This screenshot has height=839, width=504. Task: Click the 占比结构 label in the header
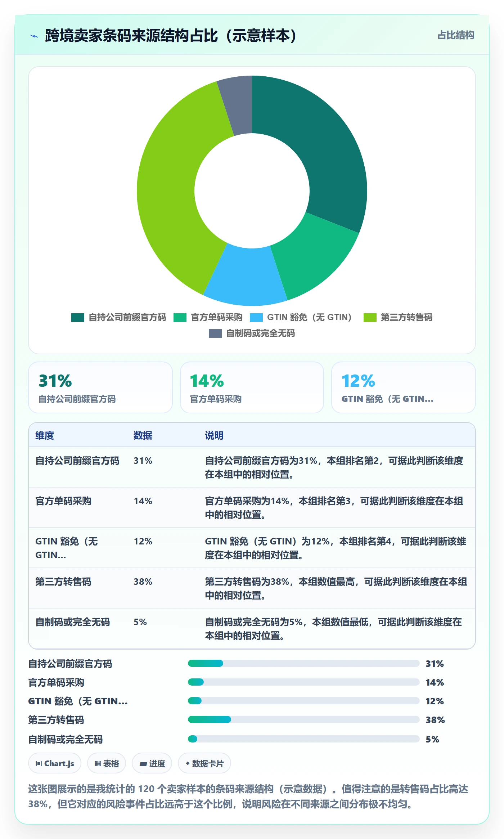tap(456, 35)
